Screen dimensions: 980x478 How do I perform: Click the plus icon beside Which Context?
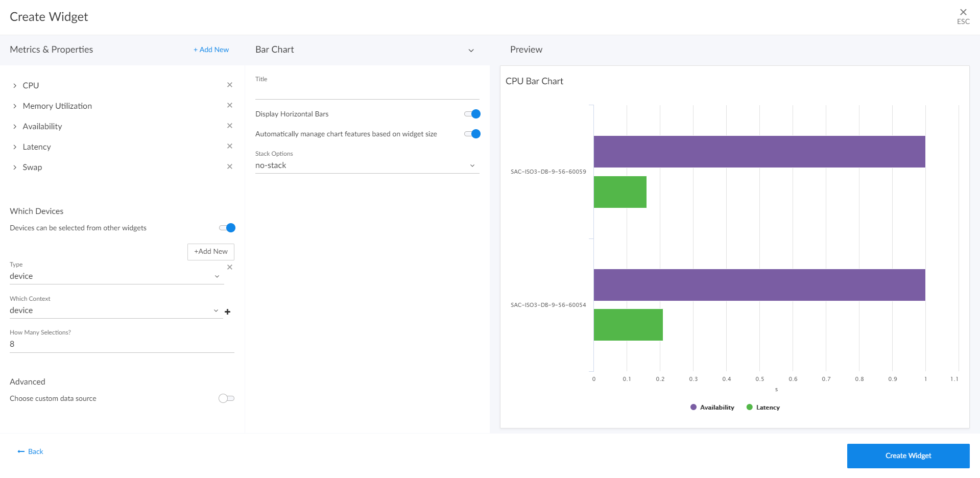click(x=228, y=312)
